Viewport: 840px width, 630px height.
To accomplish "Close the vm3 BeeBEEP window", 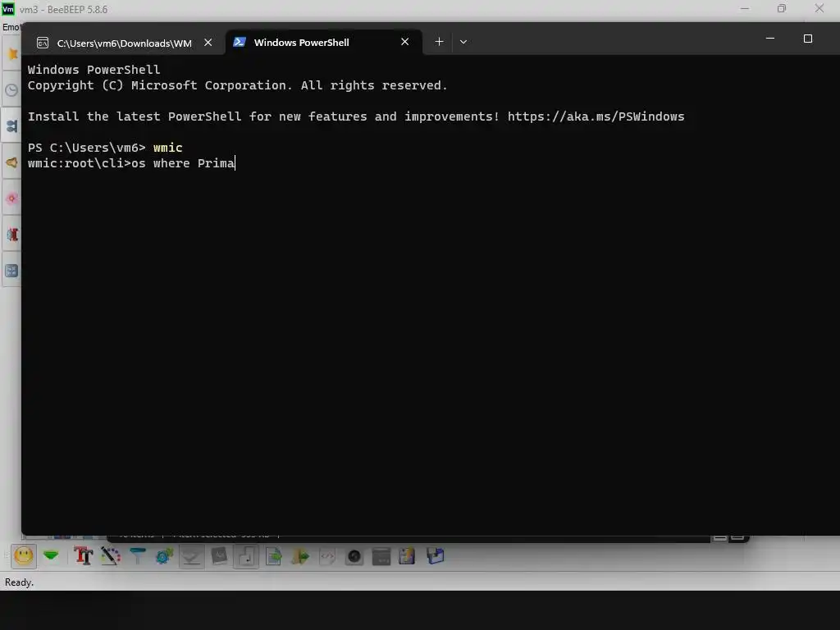I will (x=819, y=8).
